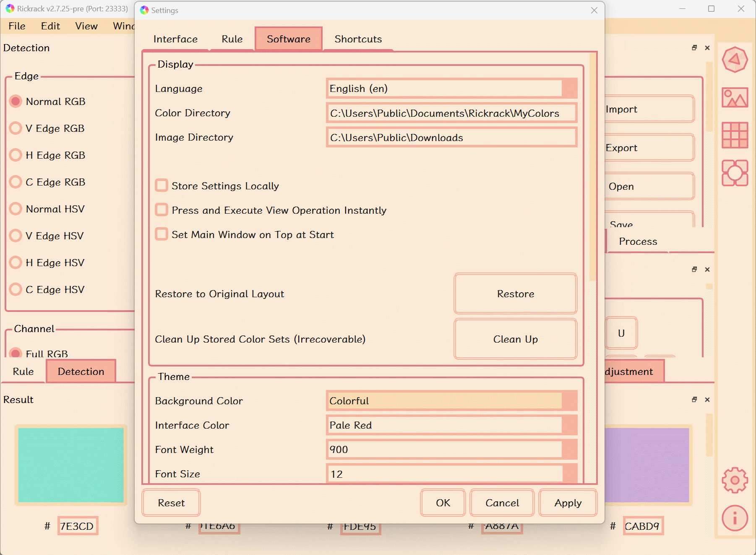This screenshot has height=555, width=756.
Task: Click the Export button
Action: pos(649,148)
